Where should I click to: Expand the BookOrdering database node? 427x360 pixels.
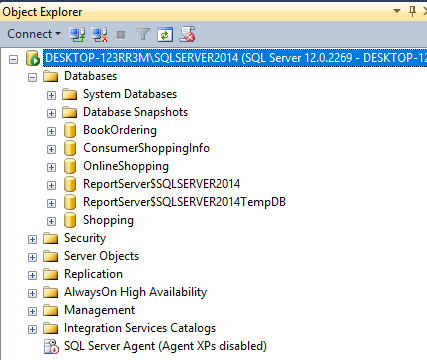pyautogui.click(x=51, y=132)
